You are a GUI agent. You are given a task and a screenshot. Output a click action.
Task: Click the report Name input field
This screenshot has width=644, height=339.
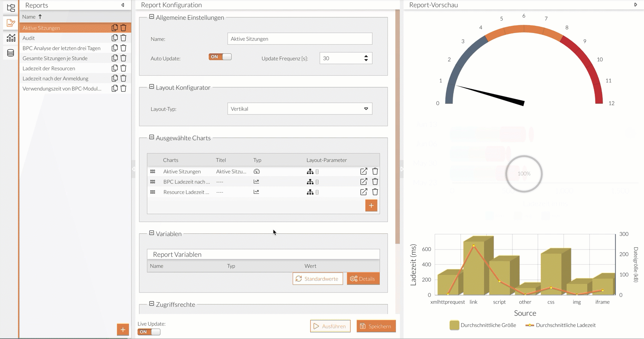pyautogui.click(x=300, y=39)
